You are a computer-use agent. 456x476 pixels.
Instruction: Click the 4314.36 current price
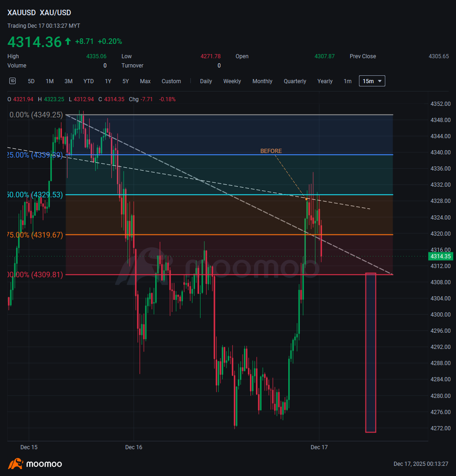[x=35, y=42]
